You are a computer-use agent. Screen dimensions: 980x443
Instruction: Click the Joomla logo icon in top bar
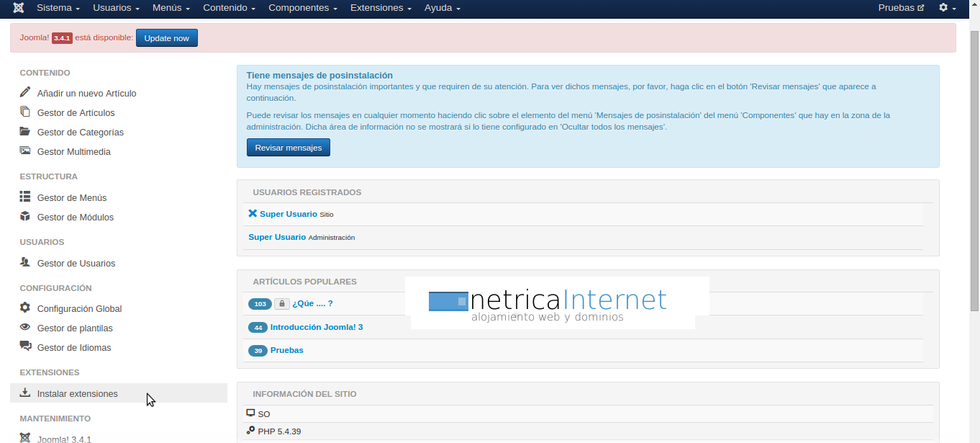coord(18,8)
